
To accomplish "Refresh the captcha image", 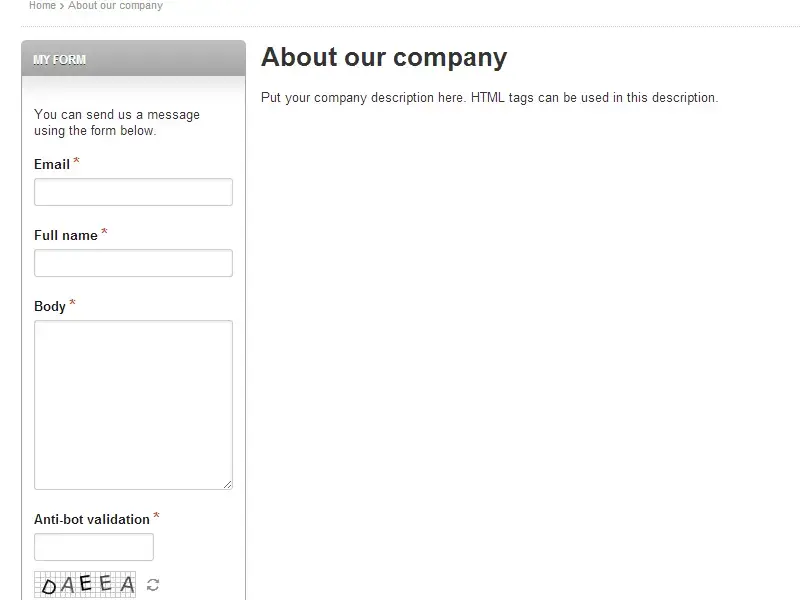I will pos(153,585).
